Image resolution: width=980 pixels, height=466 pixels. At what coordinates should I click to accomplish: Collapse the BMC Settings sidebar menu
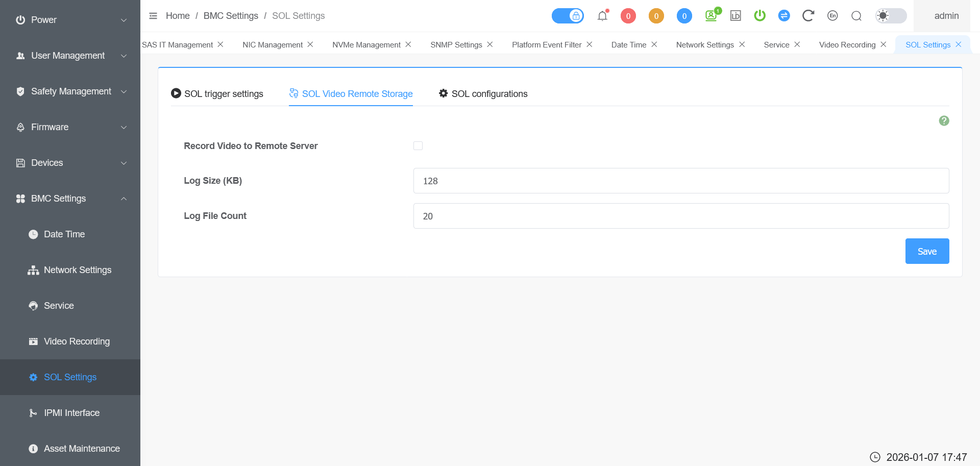70,199
